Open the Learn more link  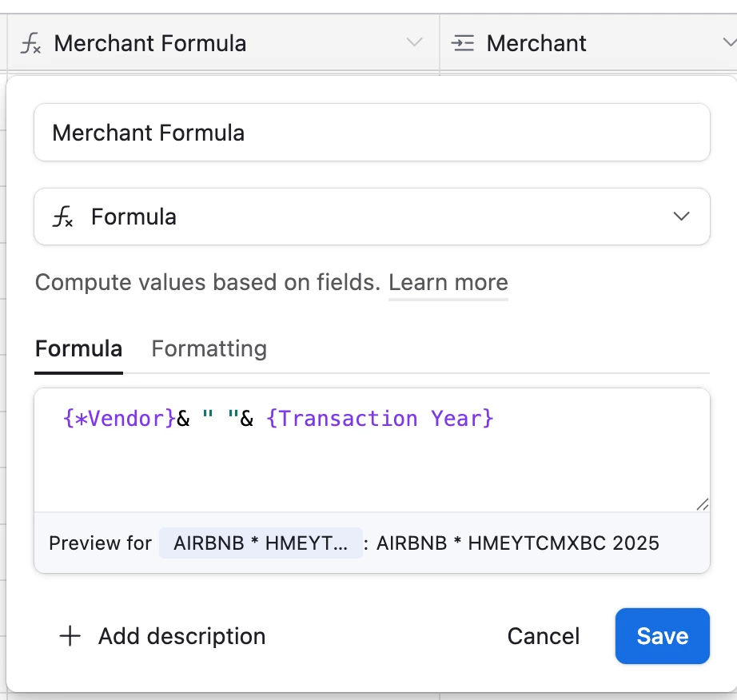(x=448, y=282)
